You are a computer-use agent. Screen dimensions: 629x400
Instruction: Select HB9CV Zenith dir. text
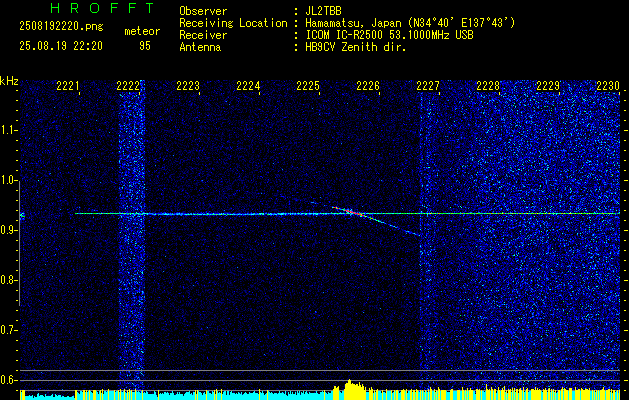pyautogui.click(x=356, y=47)
